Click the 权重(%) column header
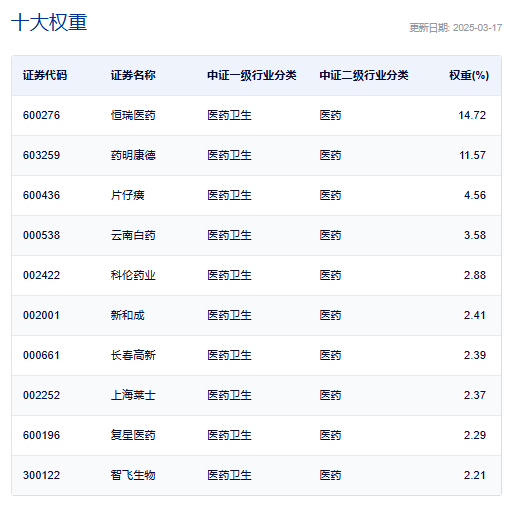 click(469, 75)
